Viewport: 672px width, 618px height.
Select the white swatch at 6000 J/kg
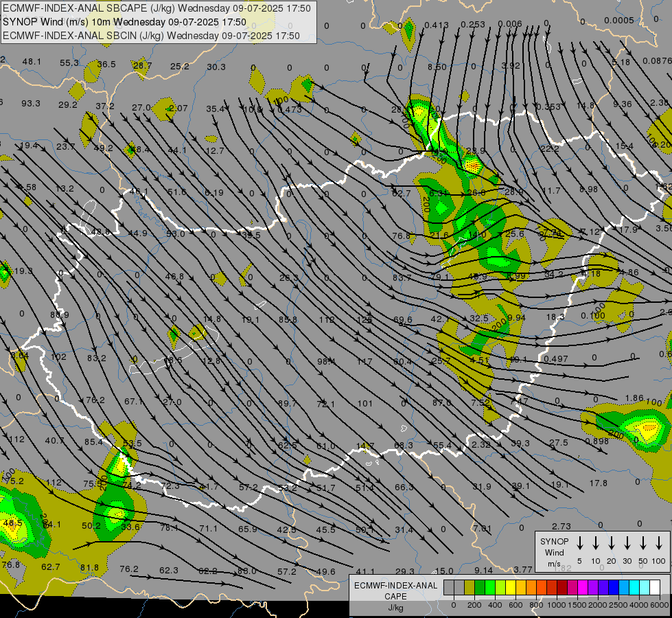[655, 587]
